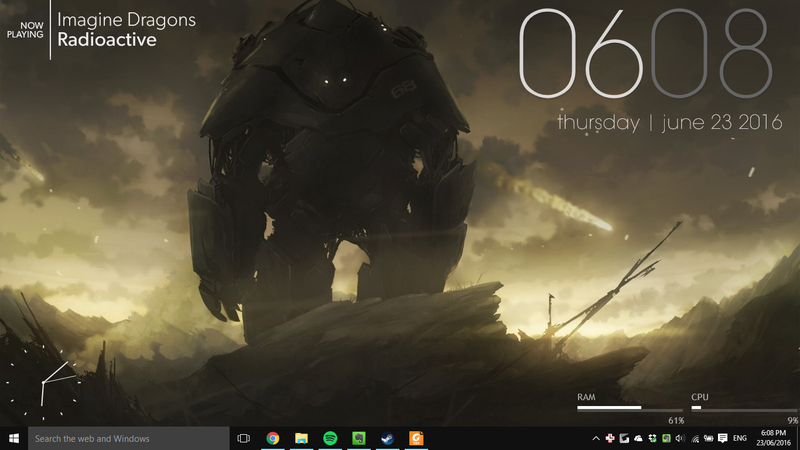The width and height of the screenshot is (800, 450).
Task: Click the Search the web and Windows box
Action: [x=129, y=438]
